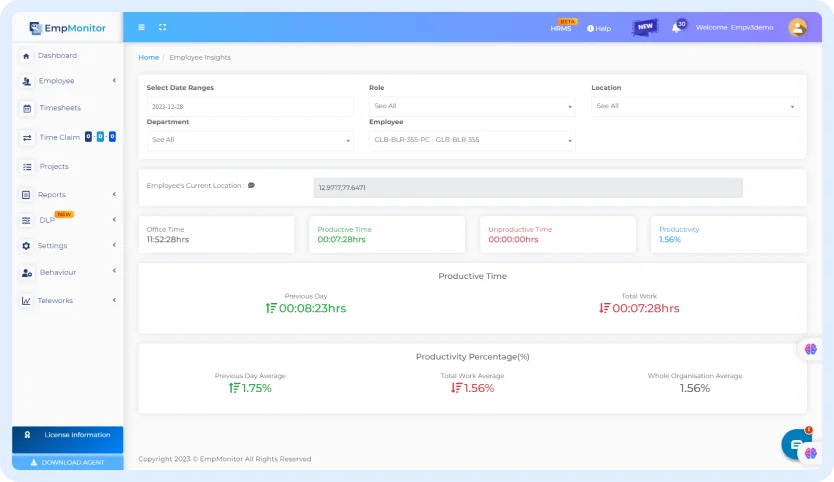Click the location comment icon
The image size is (834, 482).
click(251, 185)
